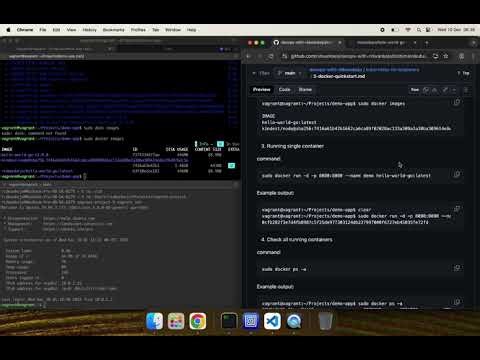
Task: Open the Profiles menu in menu bar
Action: coord(138,30)
